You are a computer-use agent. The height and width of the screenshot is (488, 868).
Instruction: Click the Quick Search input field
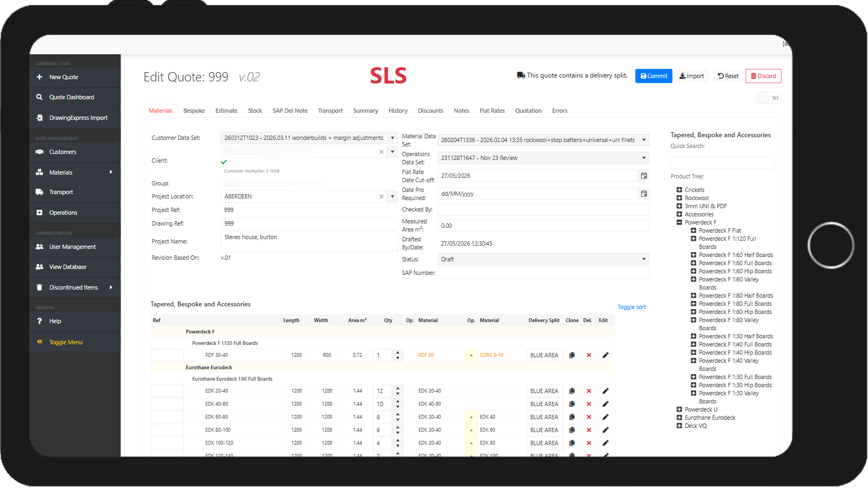point(722,163)
